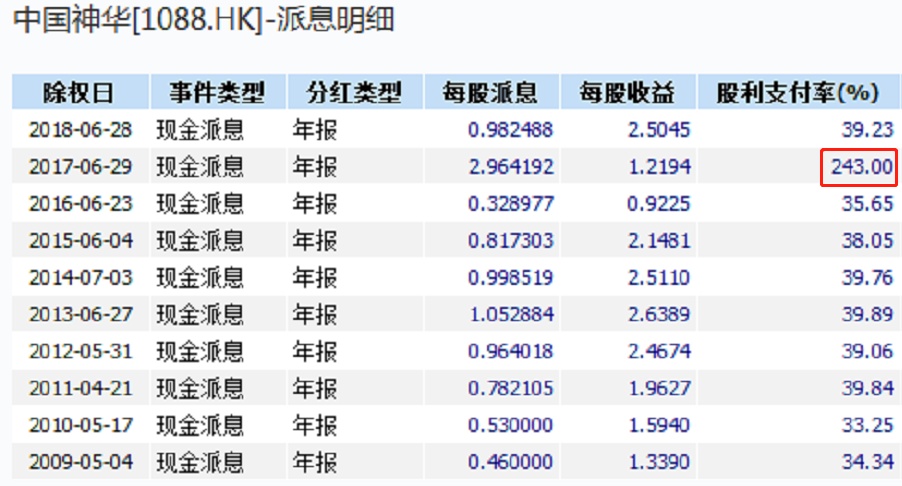The width and height of the screenshot is (902, 486).
Task: Click 现金派息 in the 2016-06-23 row
Action: click(200, 203)
